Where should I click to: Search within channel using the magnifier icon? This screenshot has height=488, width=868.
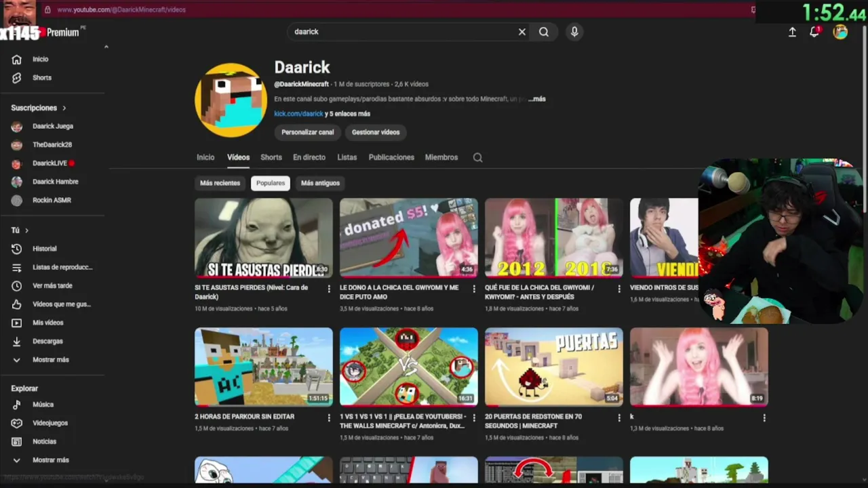click(x=477, y=157)
